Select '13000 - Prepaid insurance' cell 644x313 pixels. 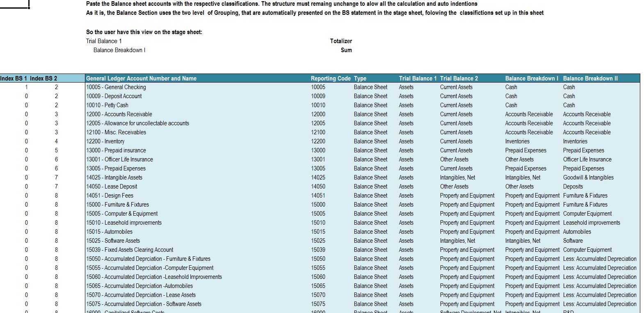[x=116, y=150]
